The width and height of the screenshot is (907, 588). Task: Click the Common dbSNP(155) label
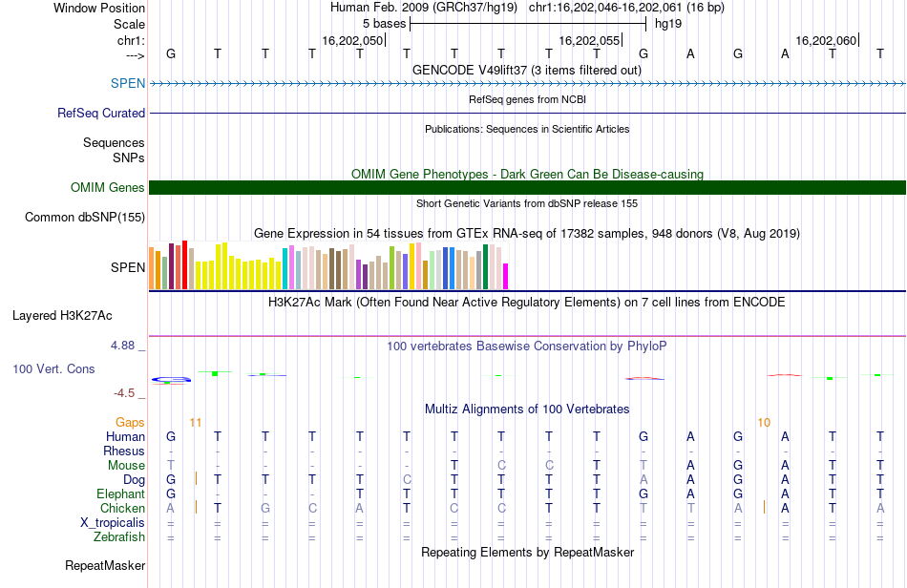[84, 218]
